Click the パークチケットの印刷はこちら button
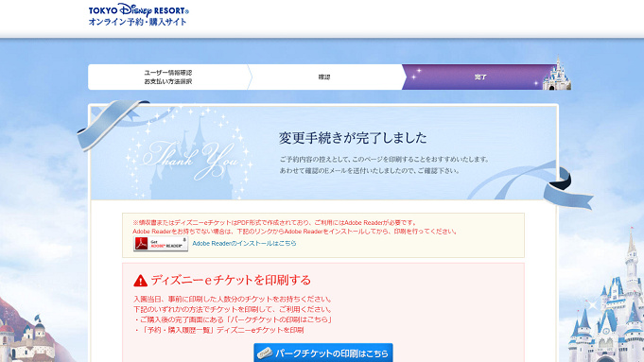 coord(323,353)
